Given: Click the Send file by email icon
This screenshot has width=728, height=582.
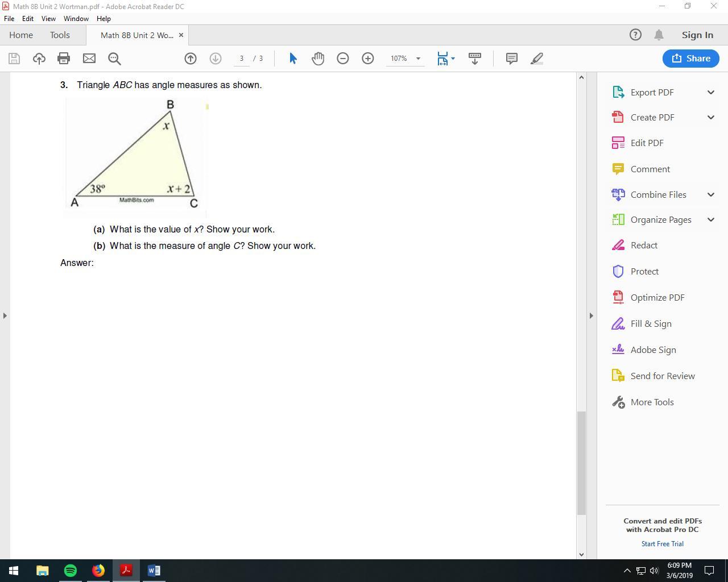Looking at the screenshot, I should [89, 58].
